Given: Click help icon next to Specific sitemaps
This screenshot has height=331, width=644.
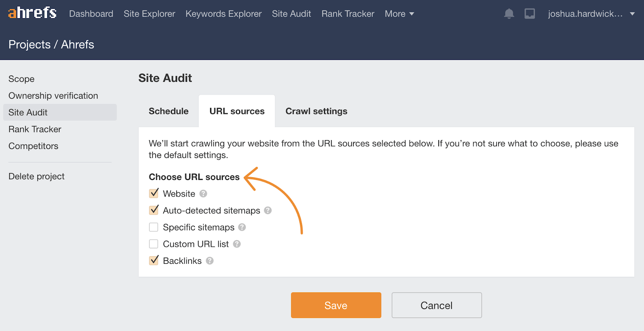Looking at the screenshot, I should [242, 227].
